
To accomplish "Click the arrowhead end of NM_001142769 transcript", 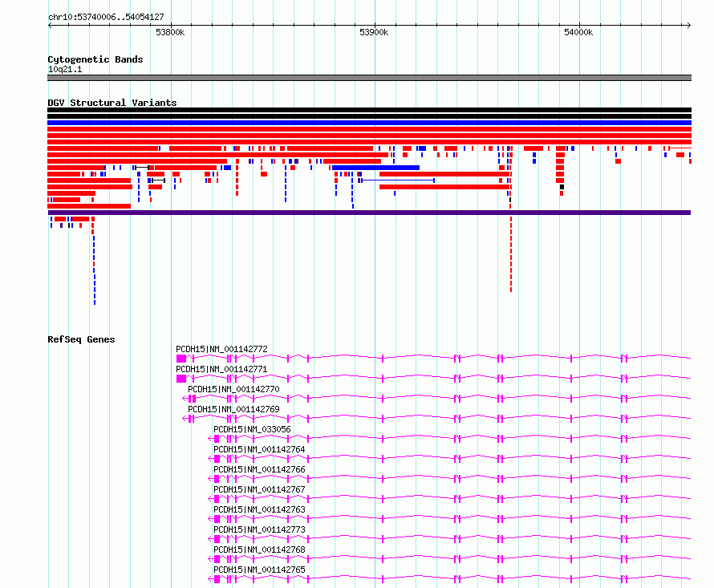I will coord(185,419).
